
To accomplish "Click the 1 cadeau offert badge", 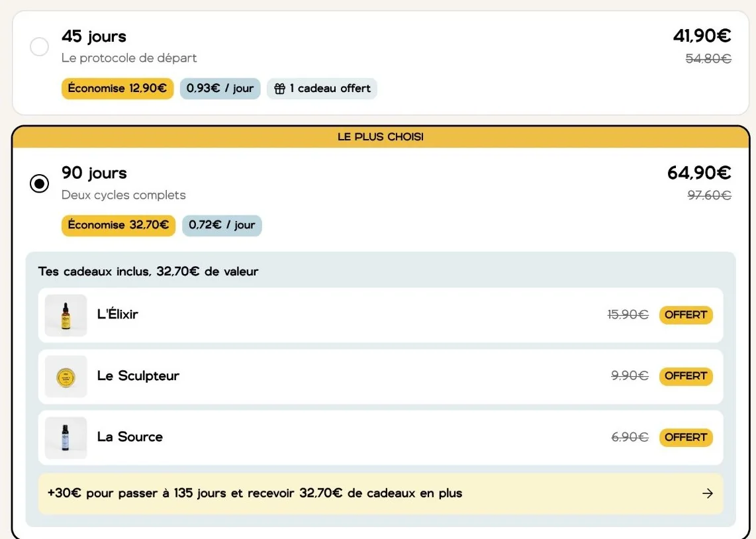I will (322, 89).
